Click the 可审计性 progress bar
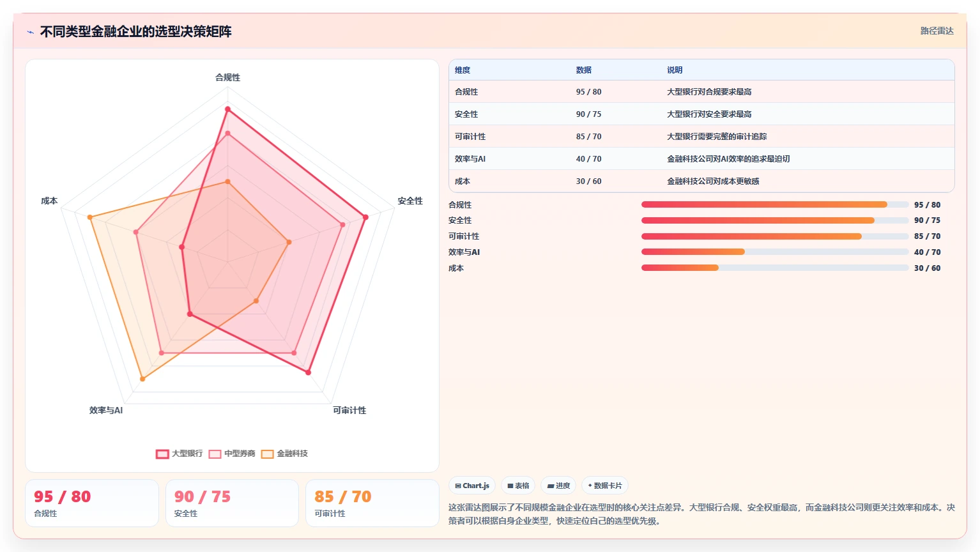 click(x=775, y=236)
